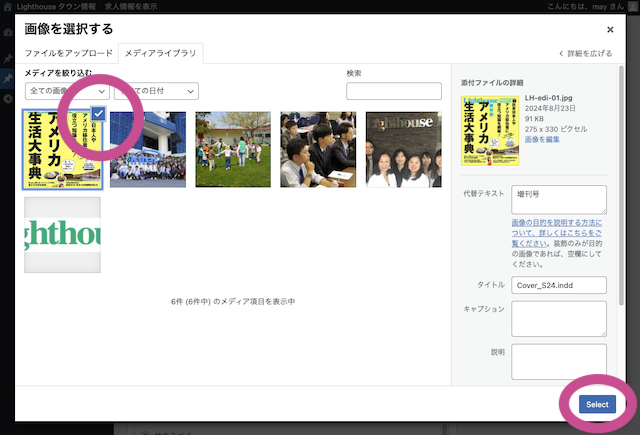Click the キャプション text area
Screen dimensions: 640x435
coord(559,319)
